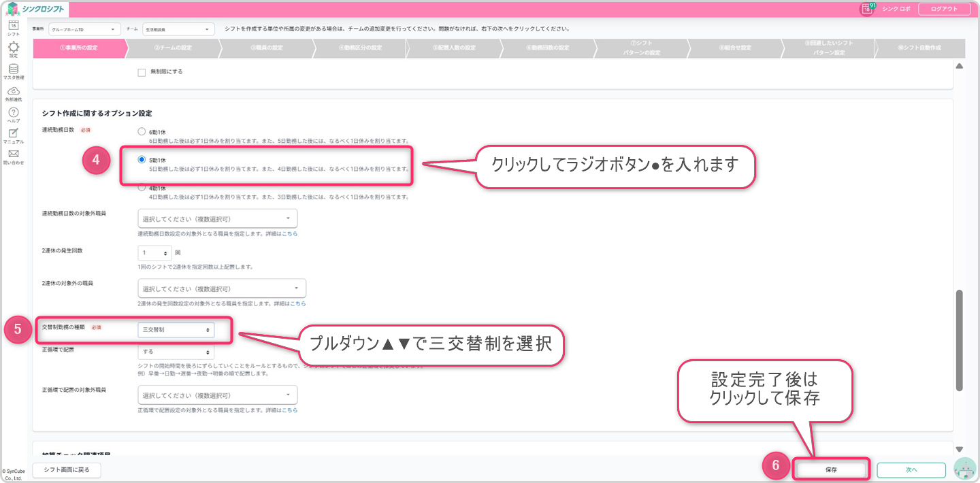Image resolution: width=980 pixels, height=483 pixels.
Task: Expand the 交替制勤務の種類 dropdown
Action: point(176,329)
